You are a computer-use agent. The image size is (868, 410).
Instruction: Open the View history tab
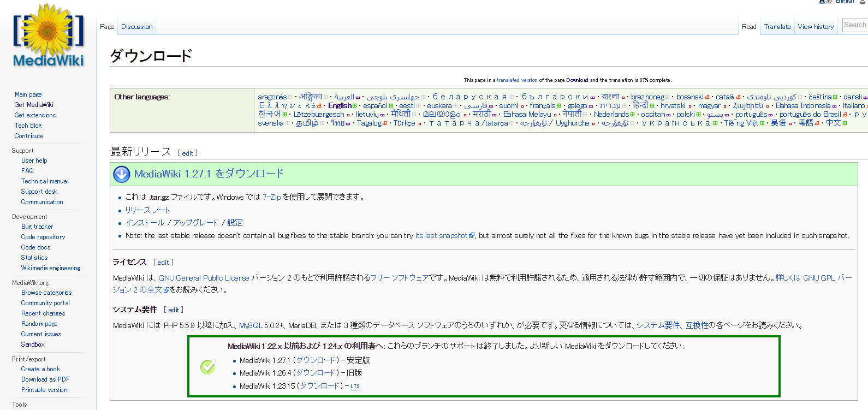(x=816, y=27)
